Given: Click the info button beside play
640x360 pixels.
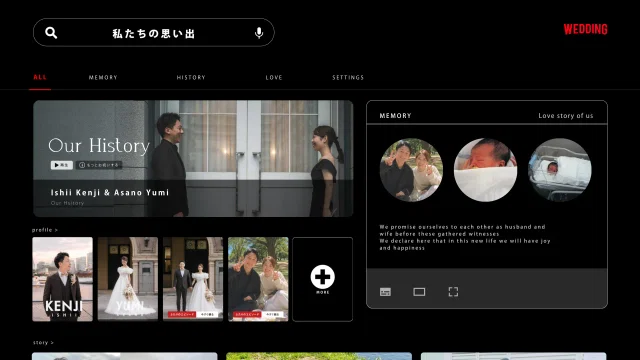Looking at the screenshot, I should click(x=99, y=165).
